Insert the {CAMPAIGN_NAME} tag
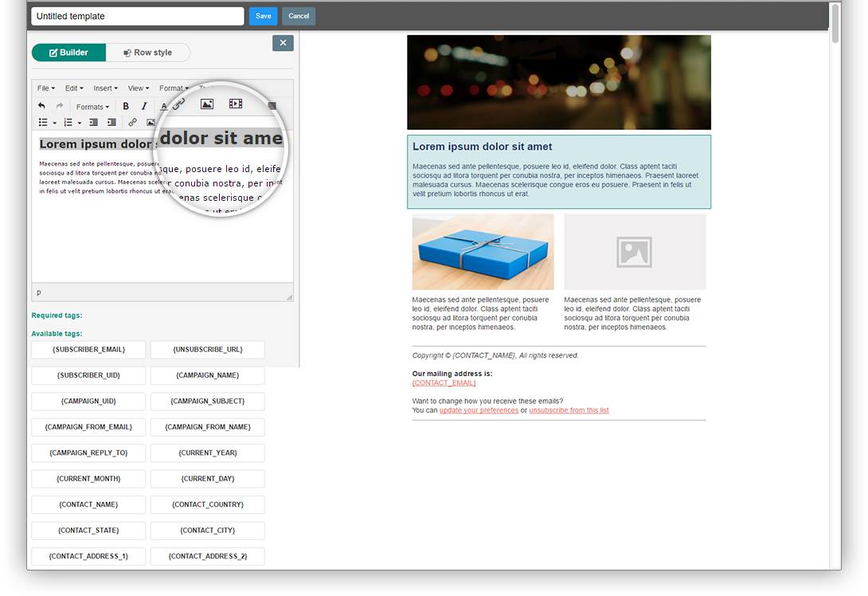 pos(208,375)
